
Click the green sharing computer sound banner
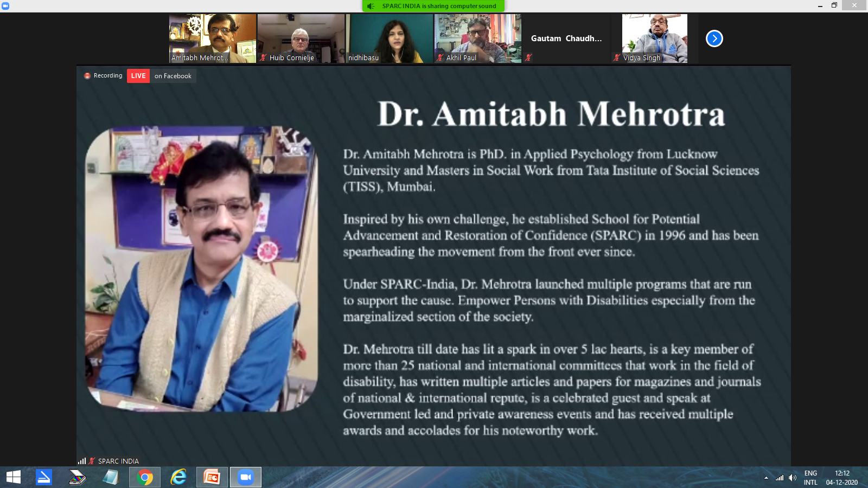coord(433,6)
